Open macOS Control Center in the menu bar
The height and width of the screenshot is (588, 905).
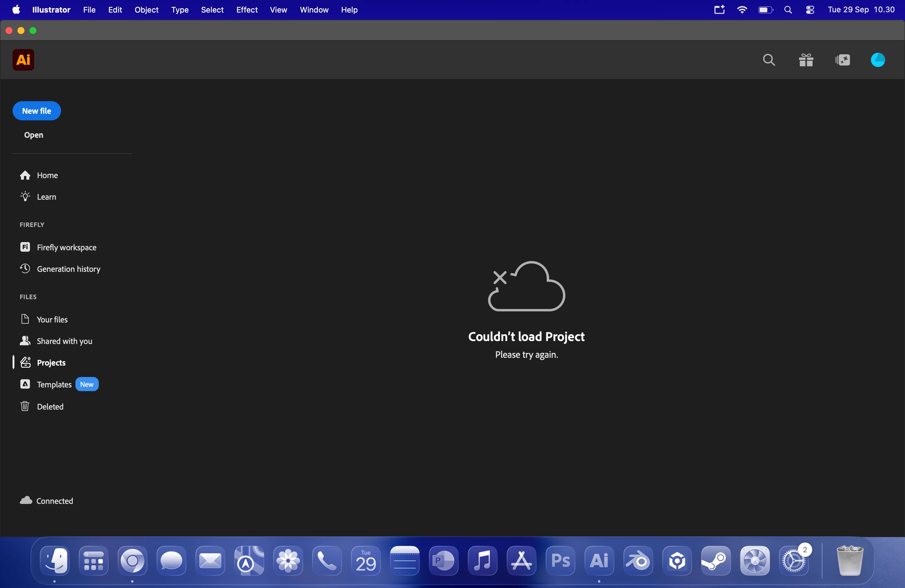tap(810, 10)
